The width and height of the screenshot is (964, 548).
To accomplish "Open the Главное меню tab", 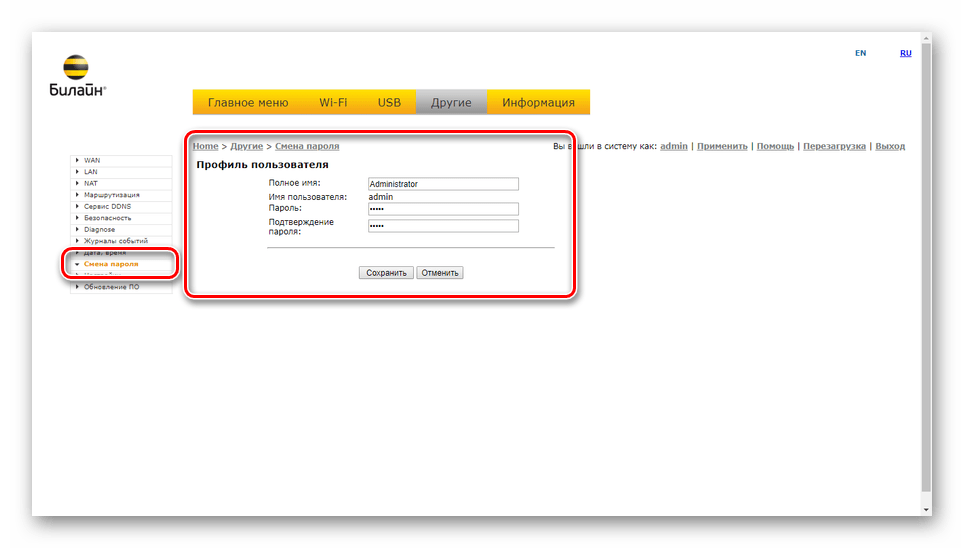I will [x=248, y=103].
